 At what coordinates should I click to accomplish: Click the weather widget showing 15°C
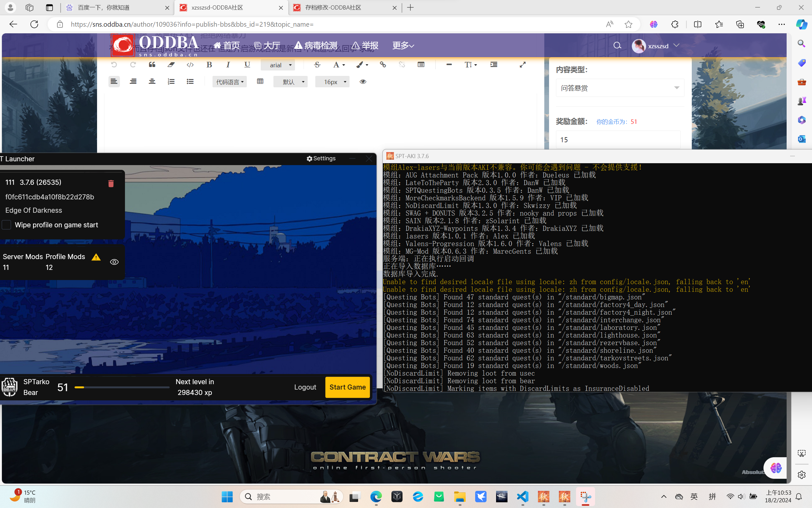23,496
